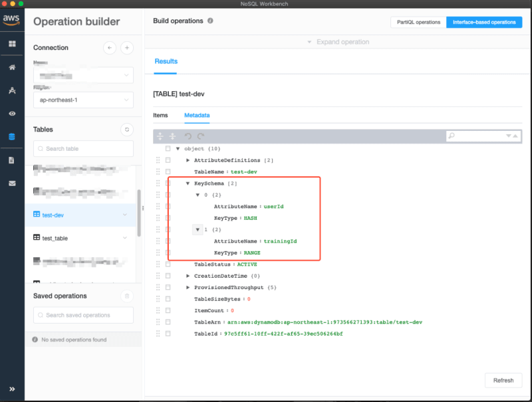Click the tables list scrollbar
Screen dimensions: 532x402
click(x=139, y=213)
